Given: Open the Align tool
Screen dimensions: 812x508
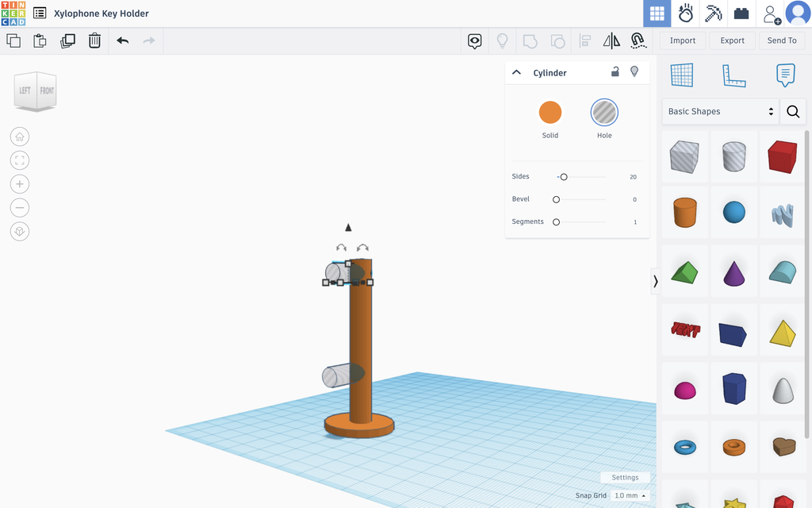Looking at the screenshot, I should pyautogui.click(x=585, y=41).
